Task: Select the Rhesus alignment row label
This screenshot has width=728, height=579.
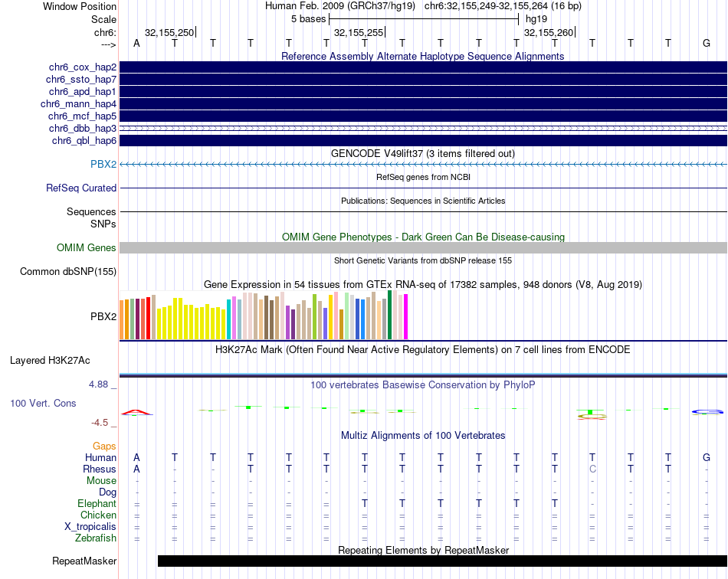Action: pos(100,469)
